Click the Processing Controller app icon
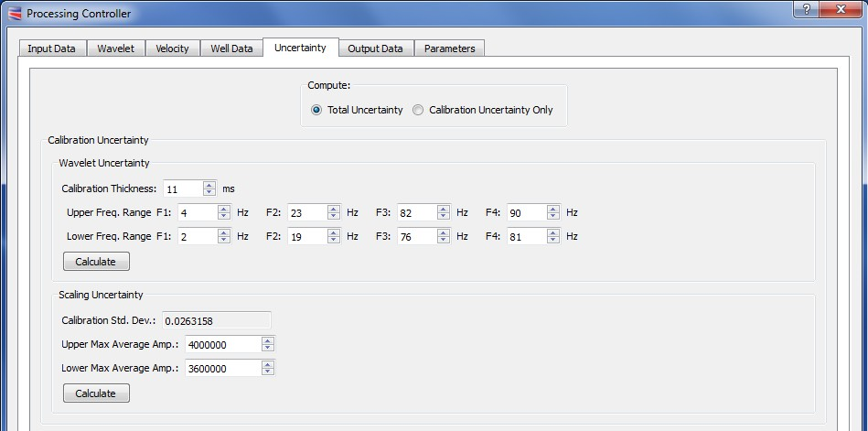 pyautogui.click(x=14, y=13)
